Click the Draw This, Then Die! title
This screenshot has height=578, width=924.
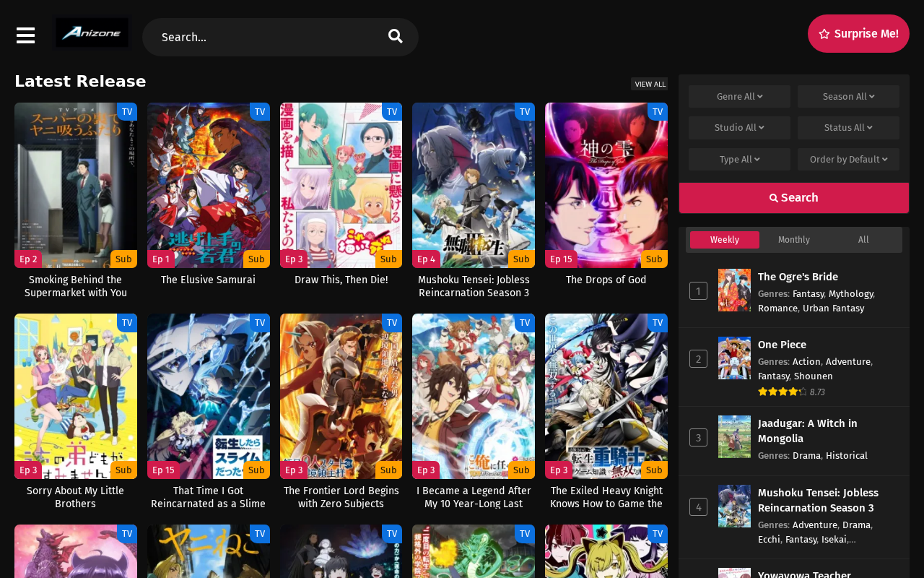[x=341, y=280]
